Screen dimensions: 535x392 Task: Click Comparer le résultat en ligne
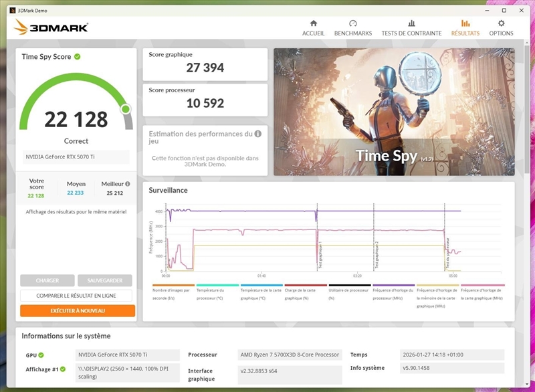pyautogui.click(x=76, y=296)
